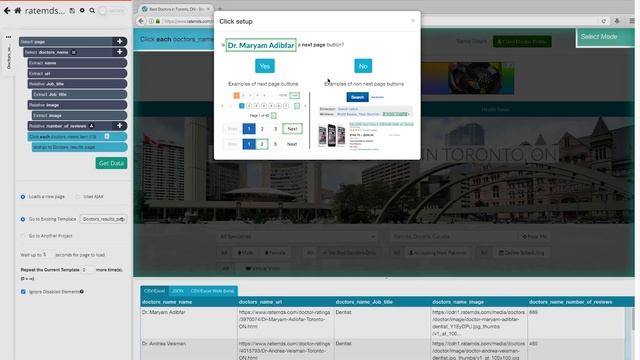Image resolution: width=640 pixels, height=360 pixels.
Task: Select the Extract url command
Action: [x=77, y=73]
